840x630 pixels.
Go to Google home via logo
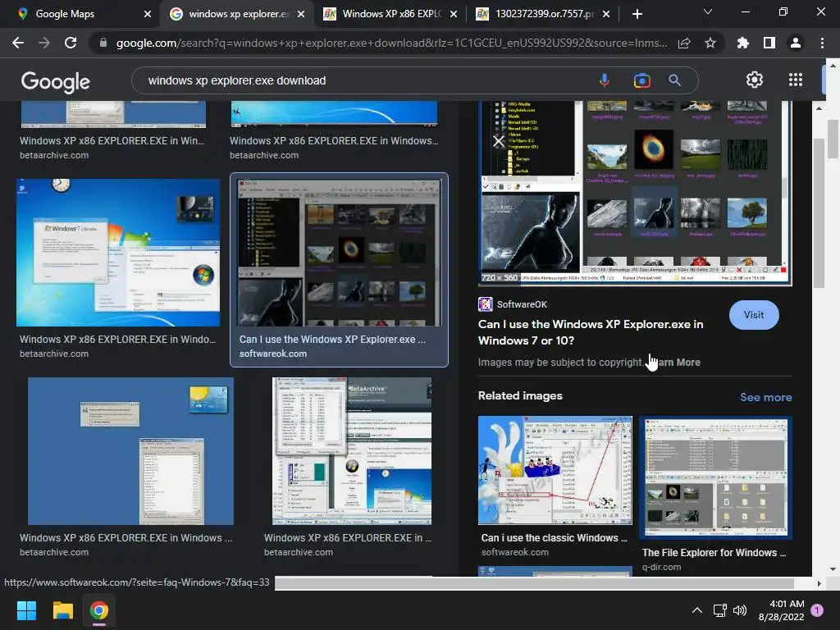[x=55, y=81]
